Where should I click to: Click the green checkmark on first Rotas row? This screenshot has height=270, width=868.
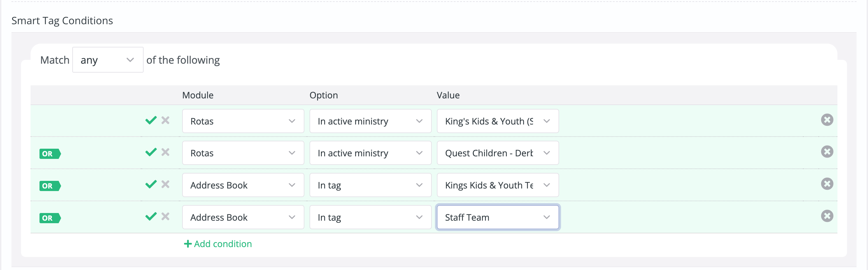click(x=151, y=120)
